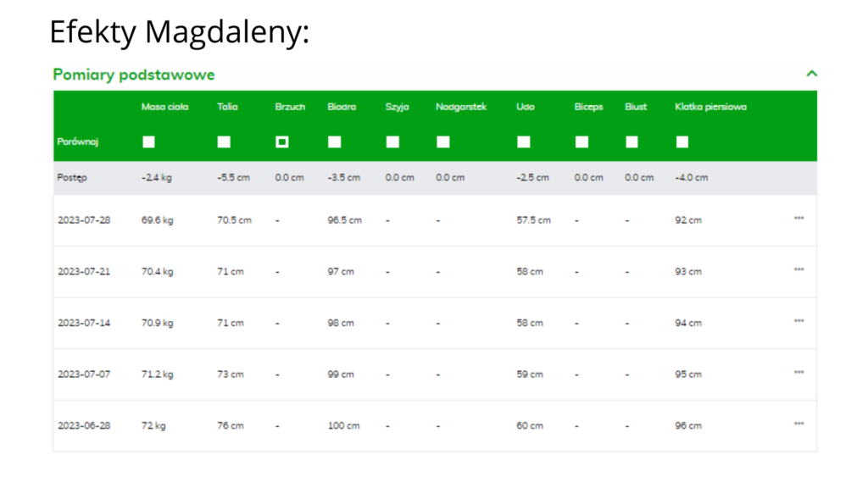
Task: Enable the Udo compare checkbox
Action: point(524,142)
